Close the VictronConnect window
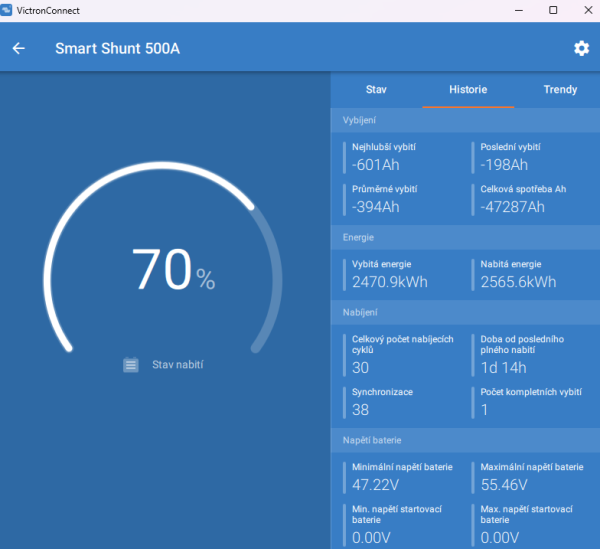Viewport: 600px width, 549px height. (588, 10)
